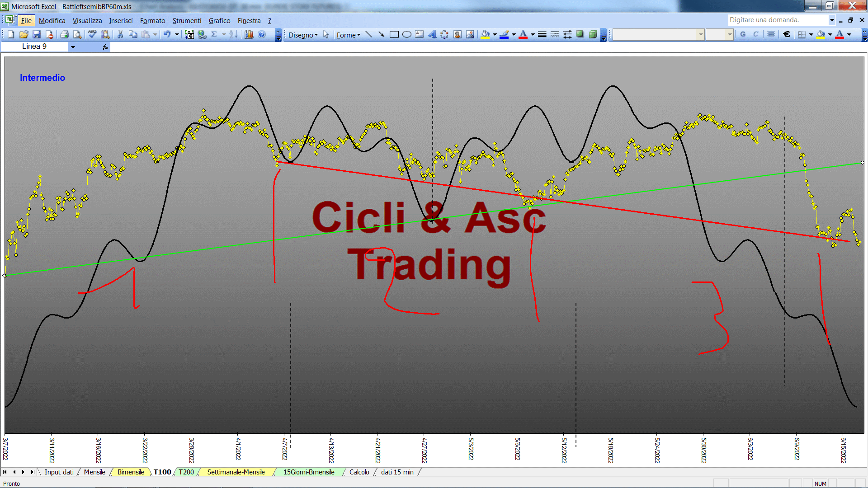Screen dimensions: 868x488
Task: Toggle Italic (C) formatting
Action: coord(755,34)
